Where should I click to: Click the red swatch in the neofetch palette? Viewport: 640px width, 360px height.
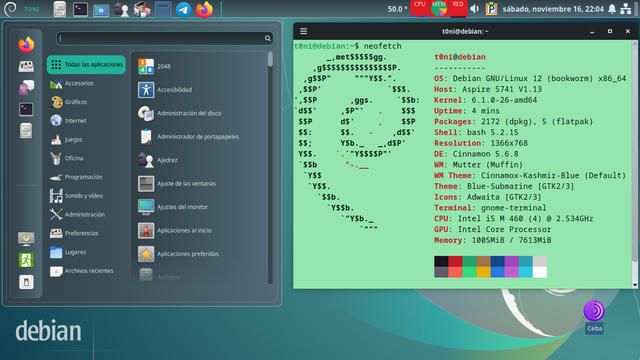click(x=455, y=261)
